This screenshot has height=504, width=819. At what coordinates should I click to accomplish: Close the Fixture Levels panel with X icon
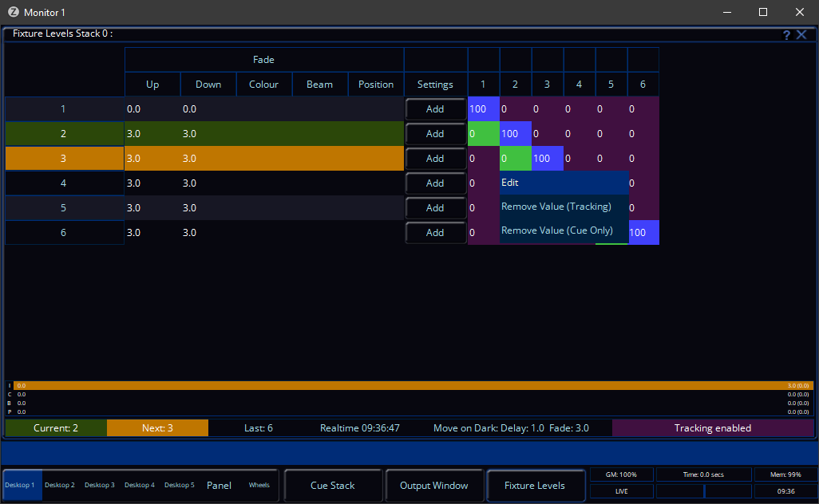pyautogui.click(x=801, y=35)
